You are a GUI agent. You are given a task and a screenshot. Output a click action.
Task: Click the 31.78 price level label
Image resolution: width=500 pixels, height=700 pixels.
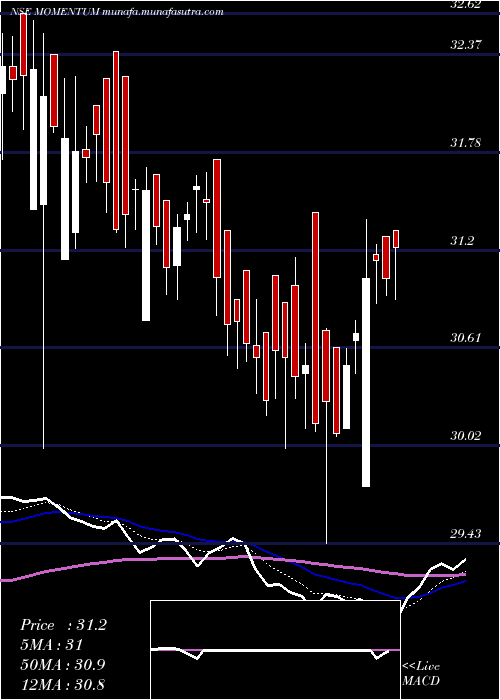coord(466,143)
